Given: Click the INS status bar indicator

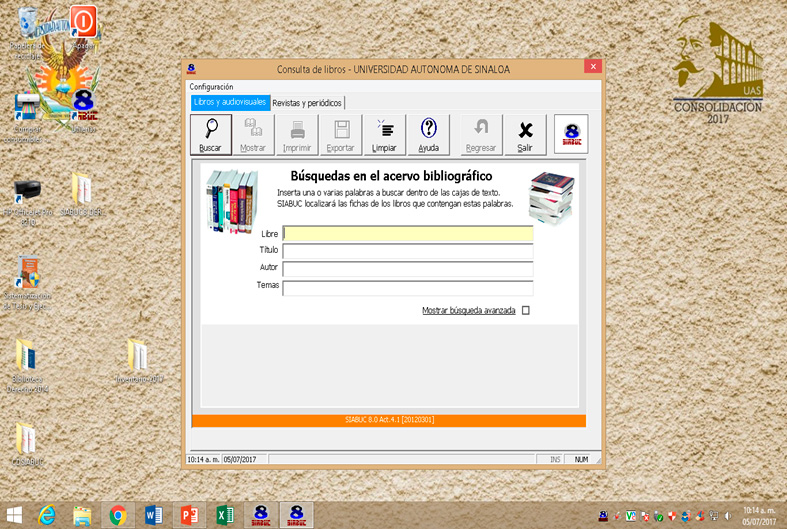Looking at the screenshot, I should pos(555,459).
